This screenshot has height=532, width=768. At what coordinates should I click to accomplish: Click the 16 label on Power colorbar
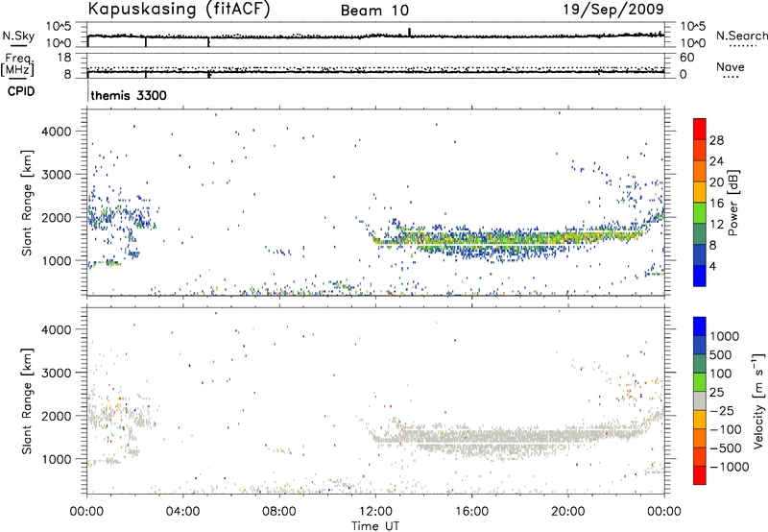coord(716,204)
